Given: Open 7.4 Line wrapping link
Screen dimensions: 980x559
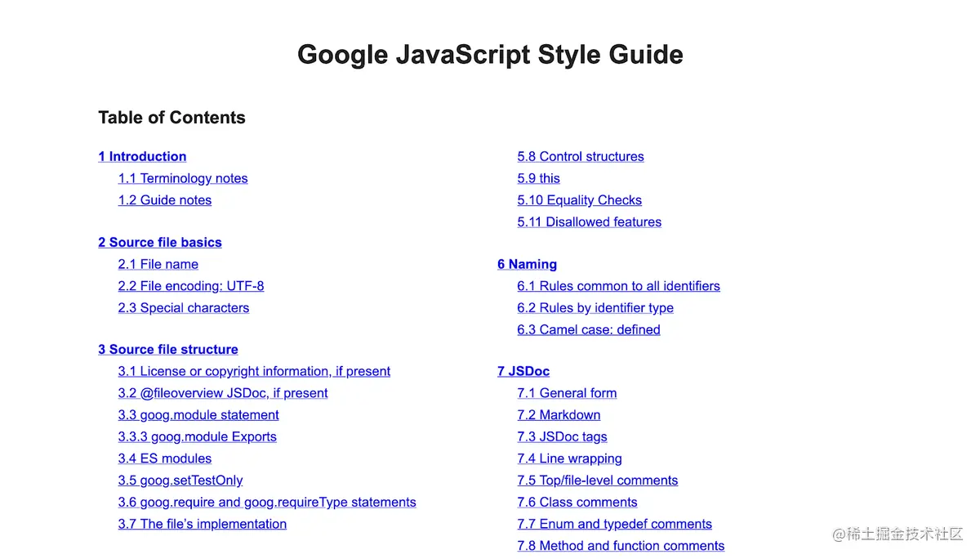Looking at the screenshot, I should [x=569, y=458].
